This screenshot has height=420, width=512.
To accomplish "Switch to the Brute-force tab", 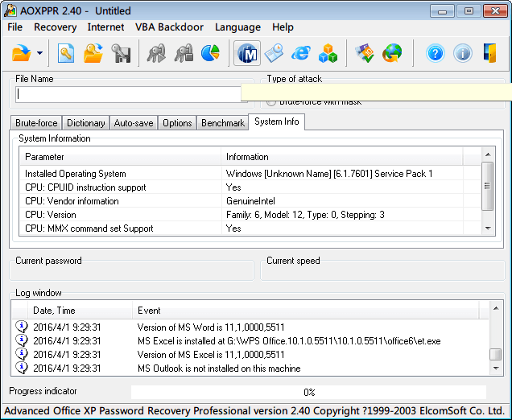I will tap(36, 123).
